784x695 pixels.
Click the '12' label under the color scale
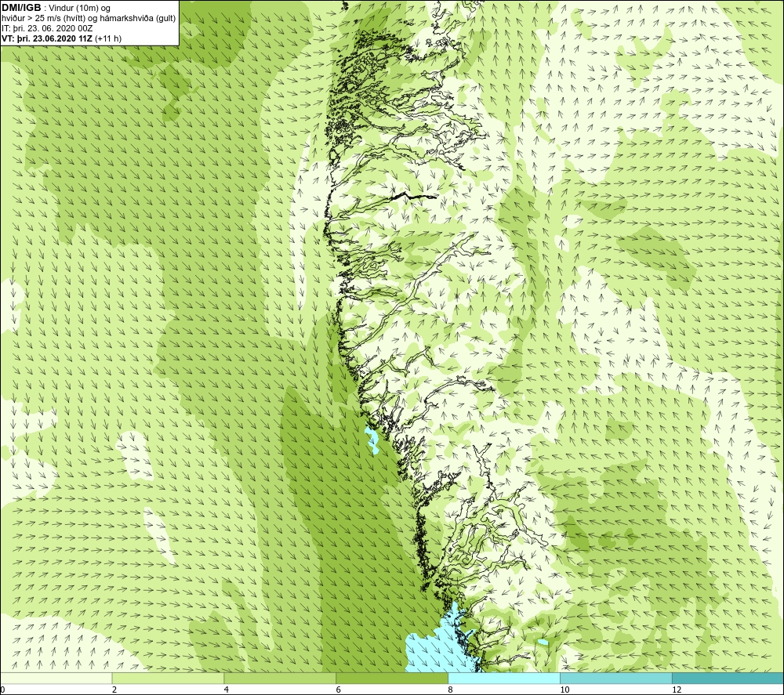[x=677, y=690]
